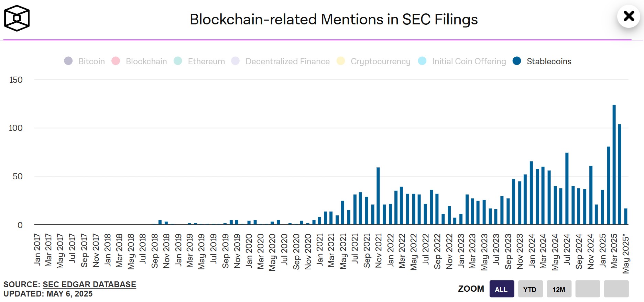The height and width of the screenshot is (302, 644).
Task: Open the SEC EDGAR DATABASE source link
Action: [x=89, y=284]
